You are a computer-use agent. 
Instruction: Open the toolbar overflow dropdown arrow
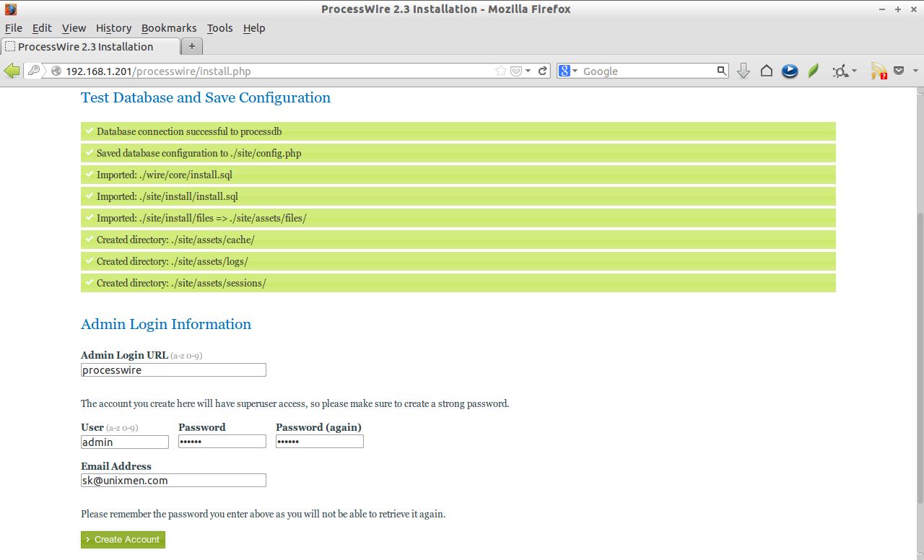point(915,71)
